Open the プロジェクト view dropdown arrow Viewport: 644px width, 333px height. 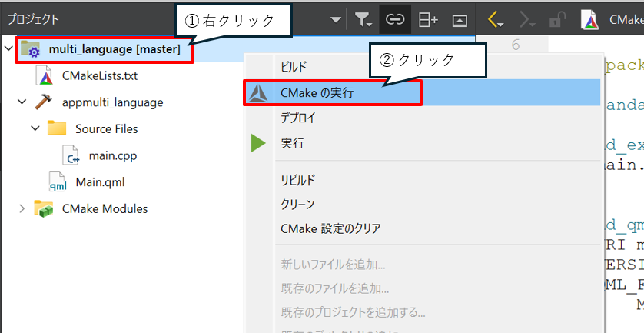(x=336, y=19)
